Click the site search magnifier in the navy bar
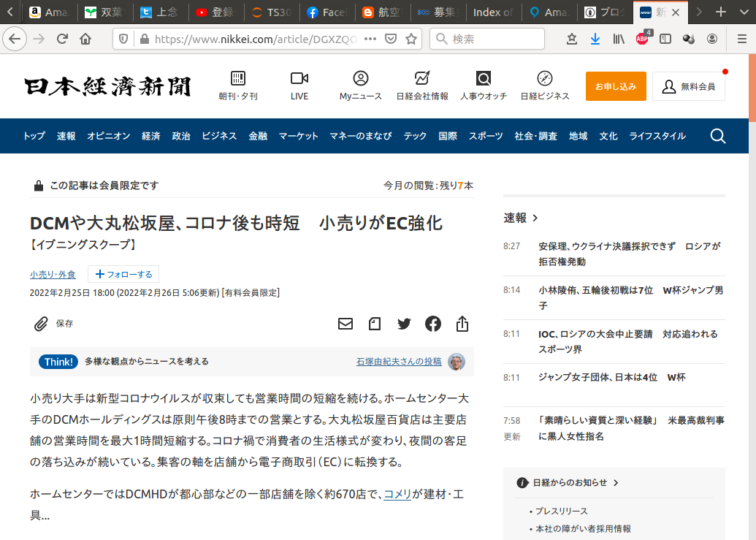 pyautogui.click(x=718, y=136)
